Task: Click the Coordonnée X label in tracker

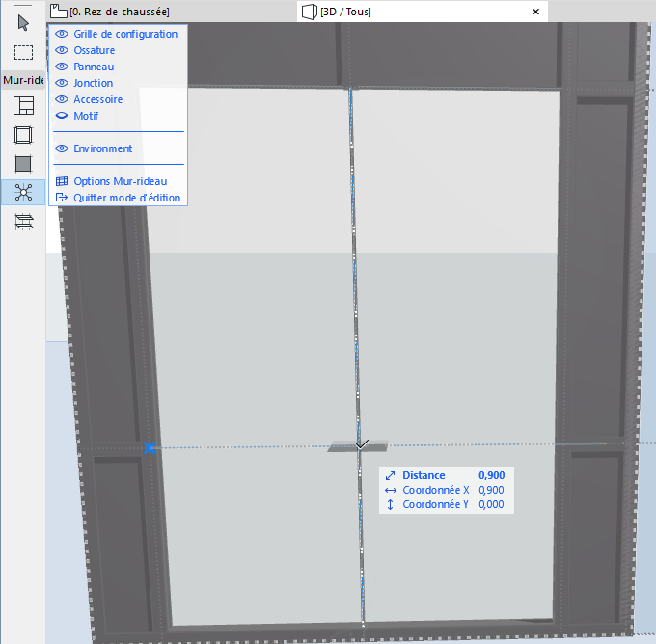Action: click(436, 490)
